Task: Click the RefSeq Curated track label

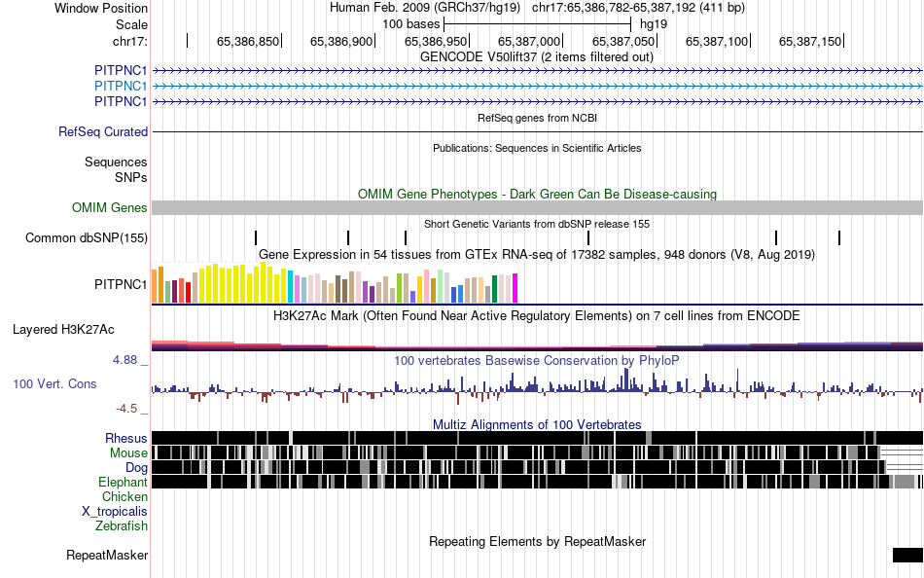Action: [102, 131]
